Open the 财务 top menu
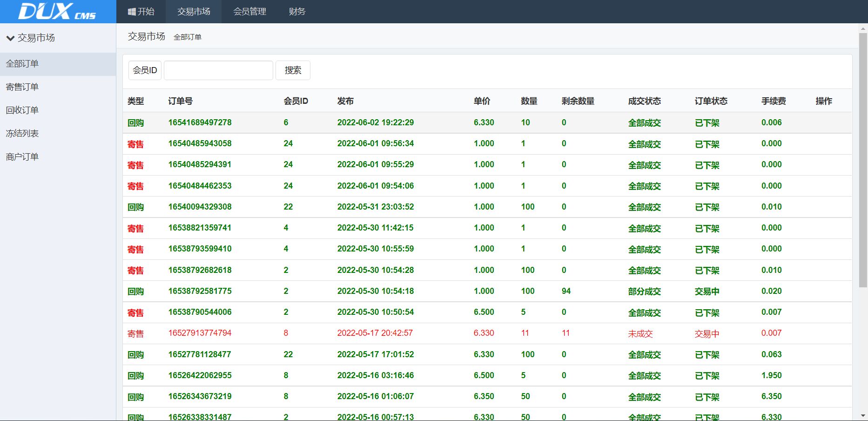 pyautogui.click(x=297, y=12)
